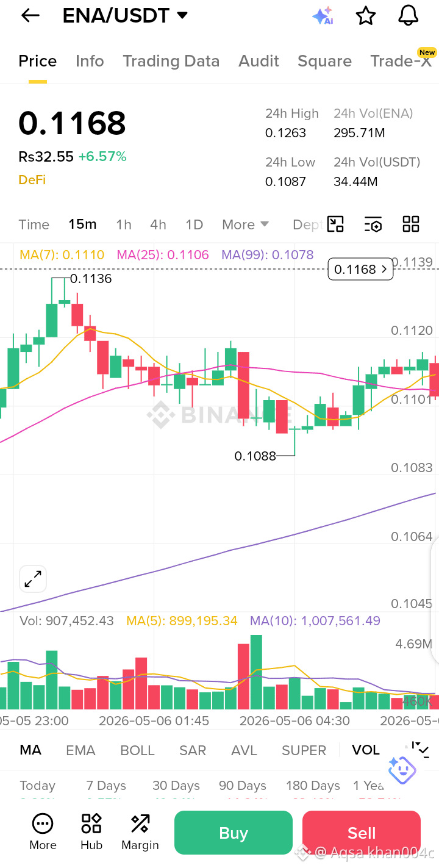439x868 pixels.
Task: Add pair to favorites with star icon
Action: 366,16
